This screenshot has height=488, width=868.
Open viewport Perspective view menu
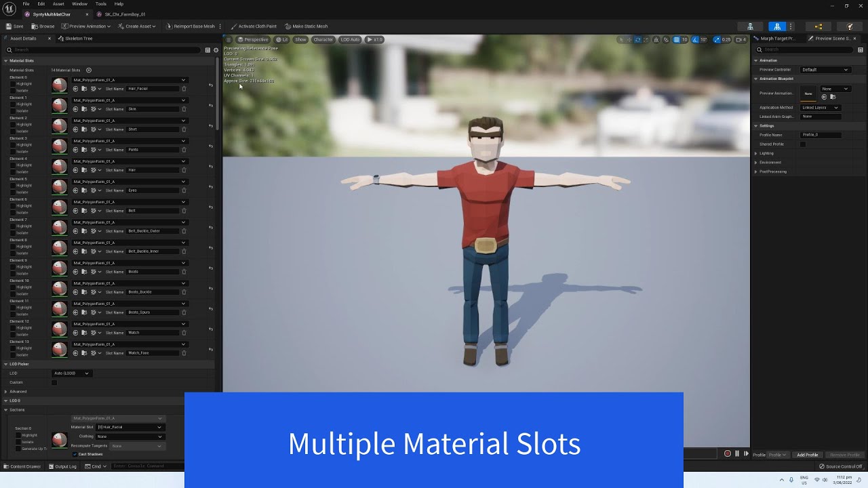click(x=253, y=39)
